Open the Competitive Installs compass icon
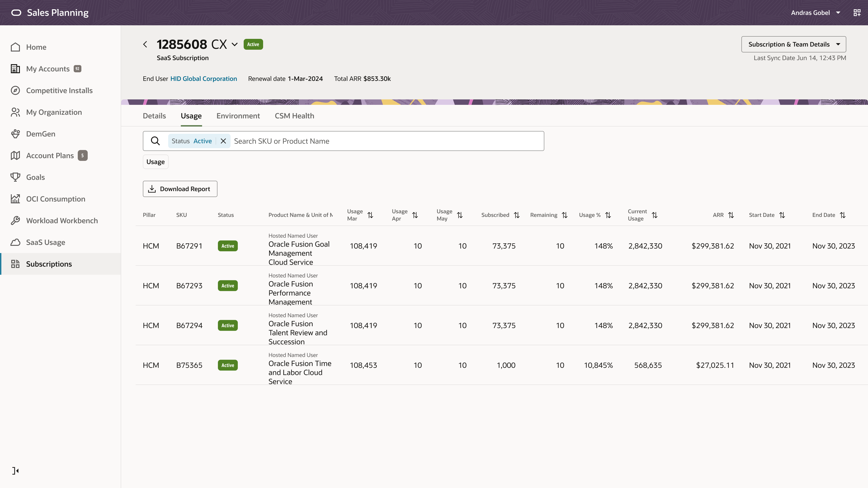Screen dimensions: 868x488 15,90
